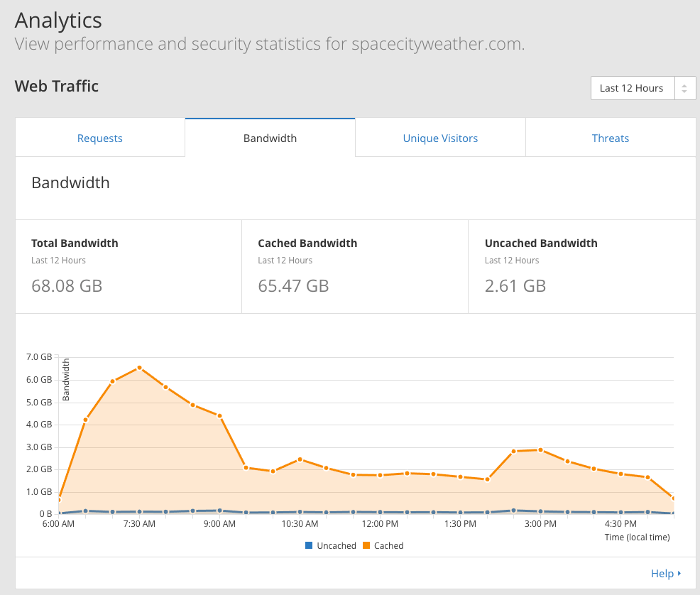Open the Unique Visitors tab
The image size is (700, 595).
click(x=440, y=138)
